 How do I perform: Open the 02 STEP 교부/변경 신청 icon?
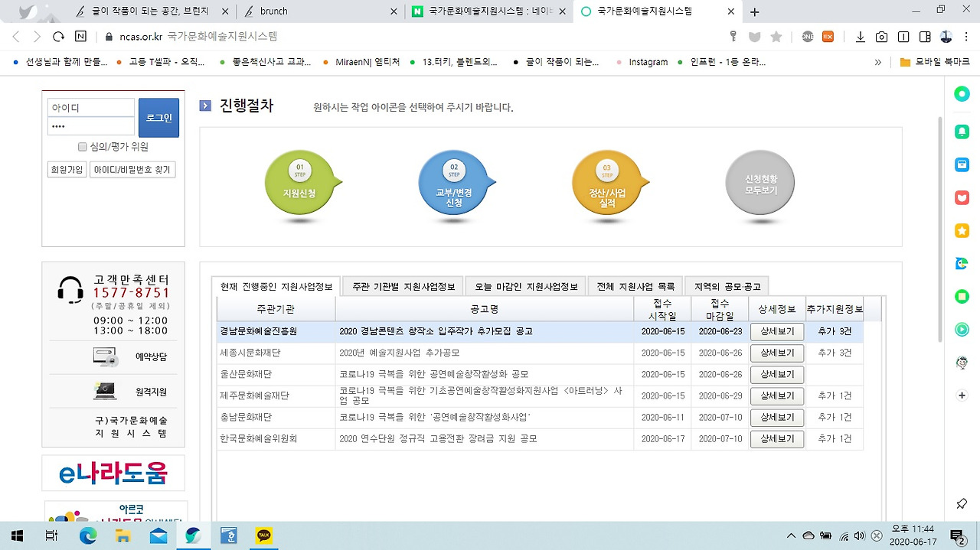(x=454, y=184)
